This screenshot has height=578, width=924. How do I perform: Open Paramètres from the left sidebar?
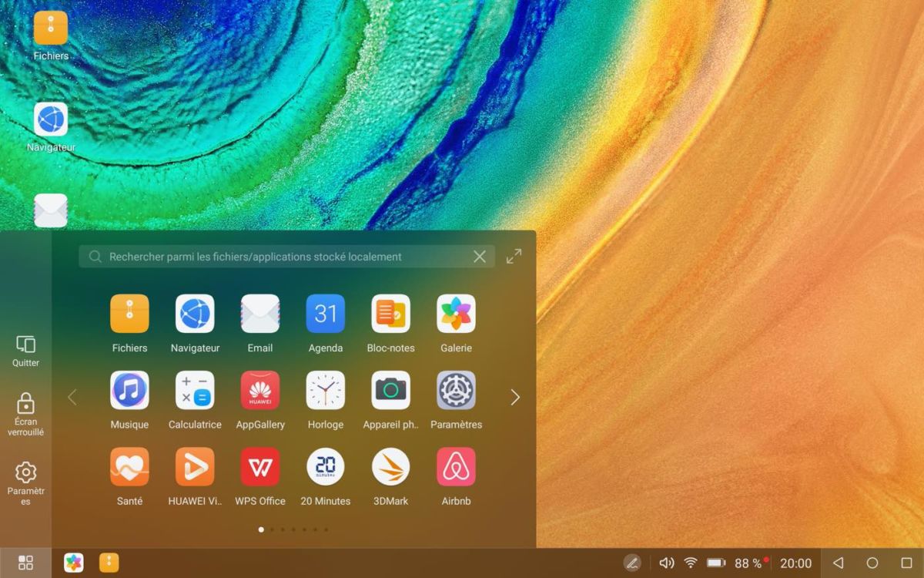[x=25, y=482]
